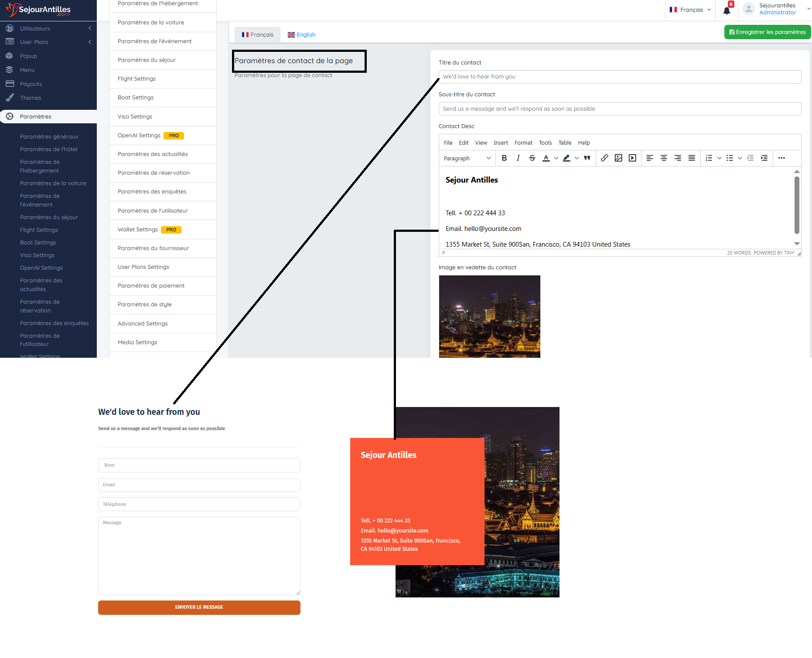Open the Français language selector in header
The height and width of the screenshot is (658, 812).
690,10
